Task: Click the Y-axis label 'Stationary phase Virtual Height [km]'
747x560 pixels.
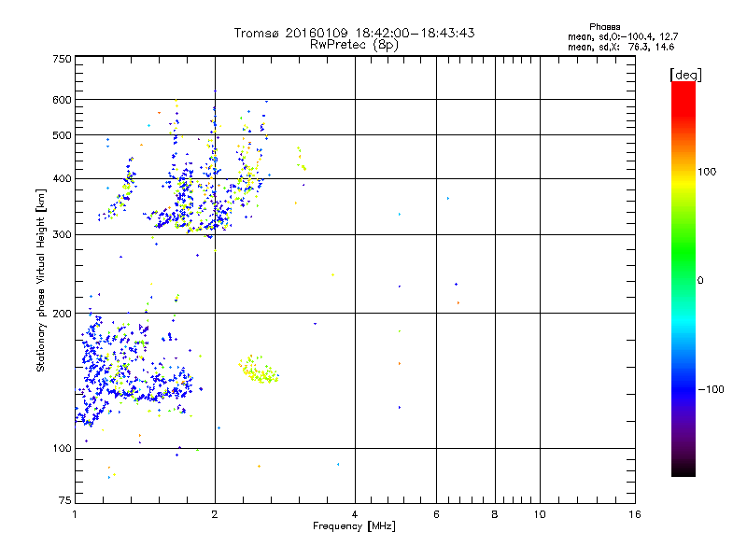Action: click(x=40, y=280)
